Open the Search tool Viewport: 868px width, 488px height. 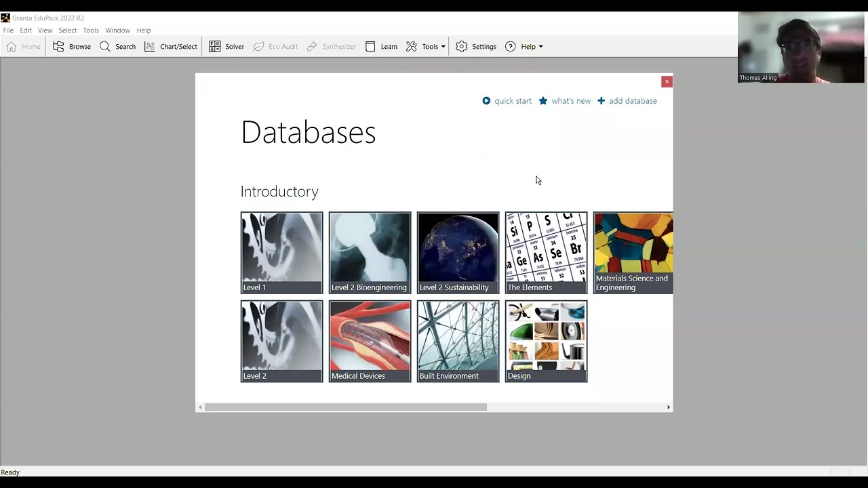point(117,47)
